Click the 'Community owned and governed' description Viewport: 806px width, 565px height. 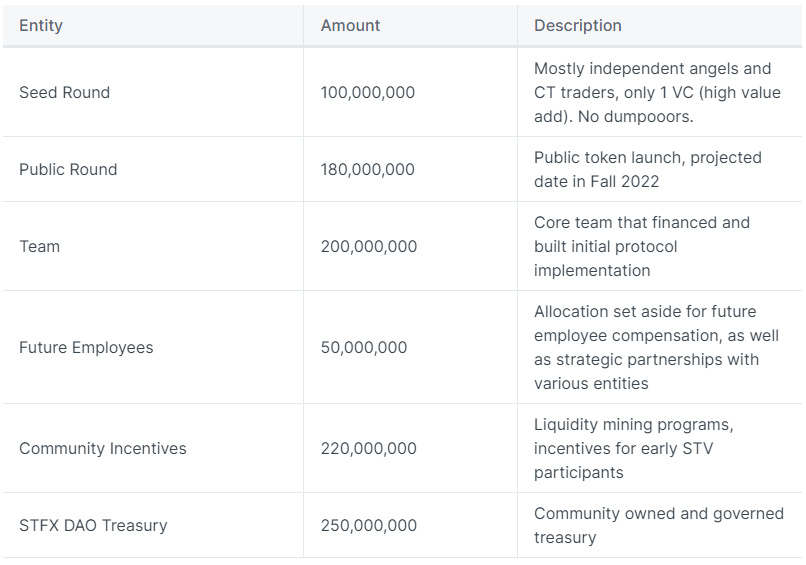point(658,525)
